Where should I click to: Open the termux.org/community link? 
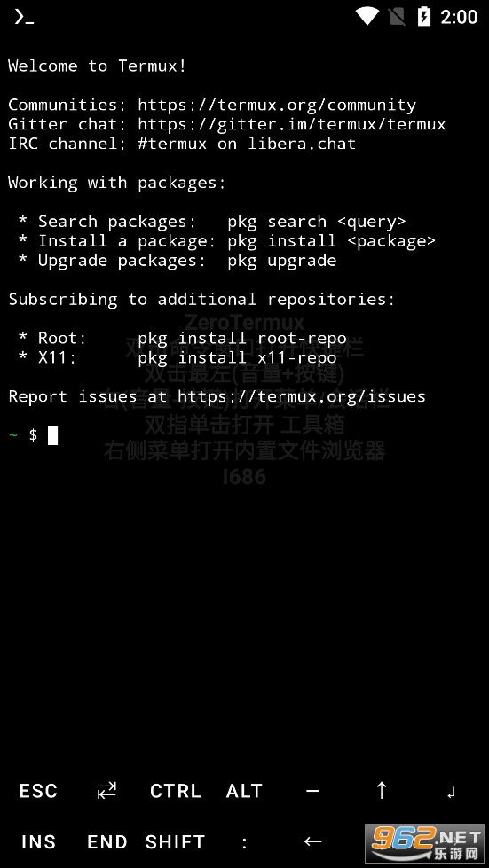(277, 106)
